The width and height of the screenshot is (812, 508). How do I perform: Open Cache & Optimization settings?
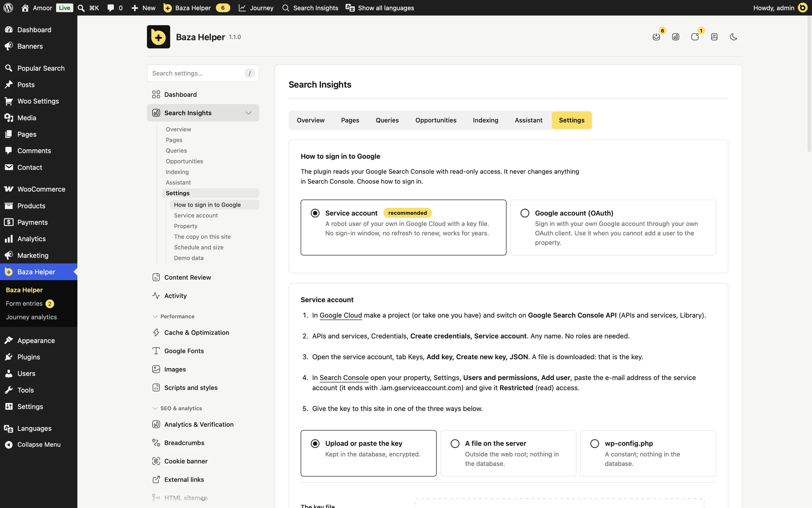[x=203, y=332]
